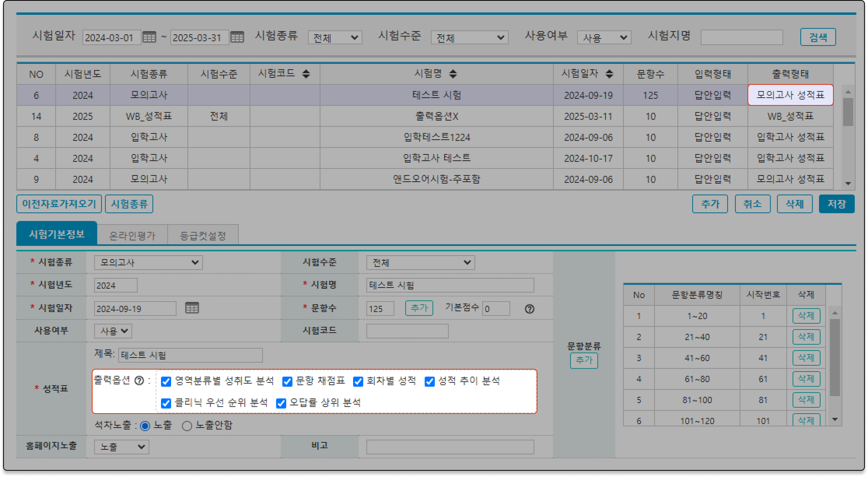Click the help icon next to 기본점수

pyautogui.click(x=529, y=309)
